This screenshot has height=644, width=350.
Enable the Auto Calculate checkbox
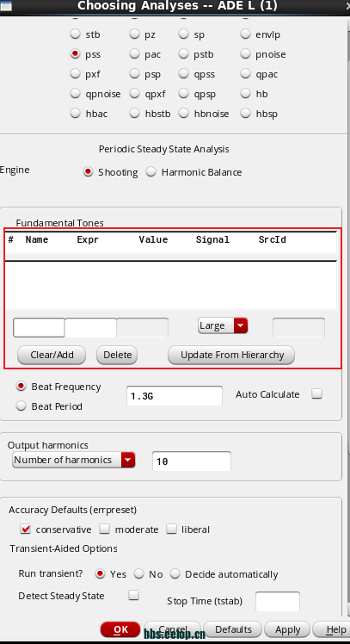316,393
